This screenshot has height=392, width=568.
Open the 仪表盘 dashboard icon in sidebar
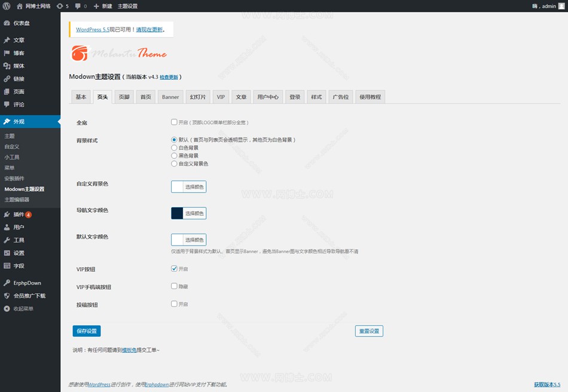pyautogui.click(x=7, y=23)
